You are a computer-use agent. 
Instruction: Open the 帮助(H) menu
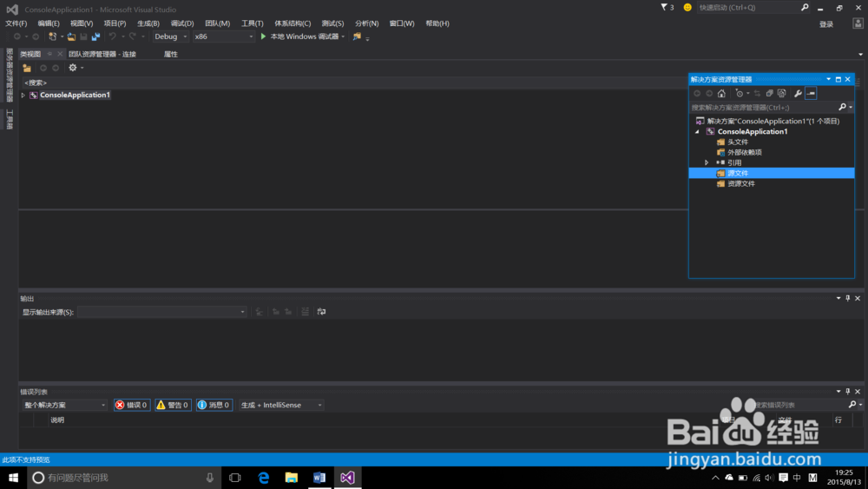(437, 23)
